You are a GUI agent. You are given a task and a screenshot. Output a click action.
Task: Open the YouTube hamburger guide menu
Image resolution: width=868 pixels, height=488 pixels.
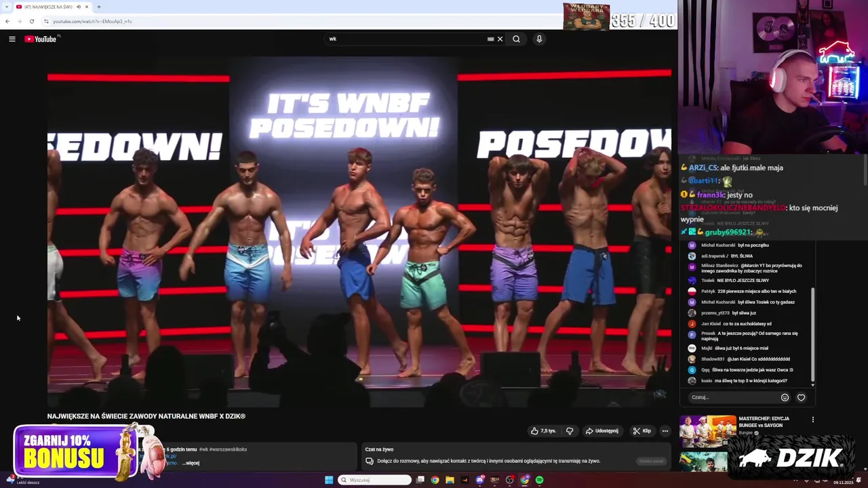(x=12, y=39)
